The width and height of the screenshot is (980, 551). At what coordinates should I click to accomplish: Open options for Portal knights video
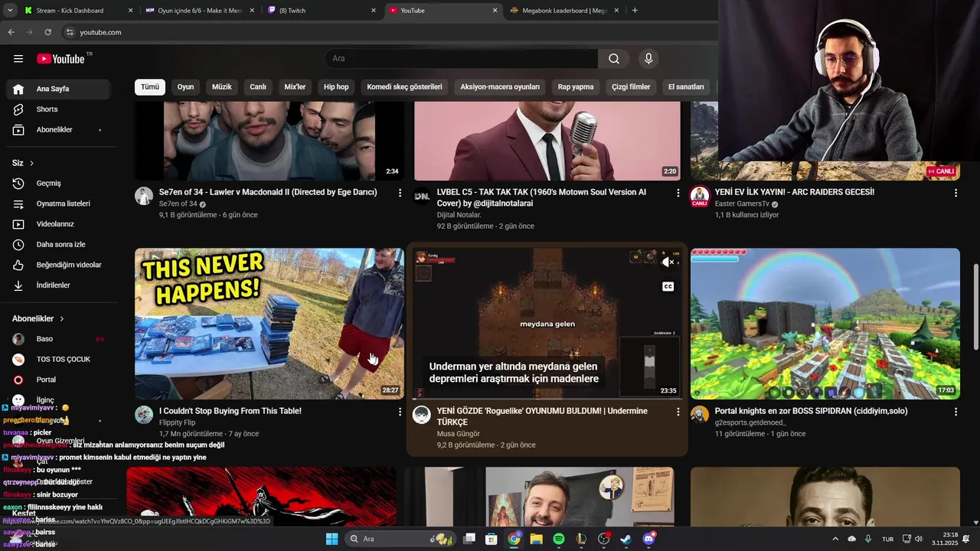[x=955, y=412]
